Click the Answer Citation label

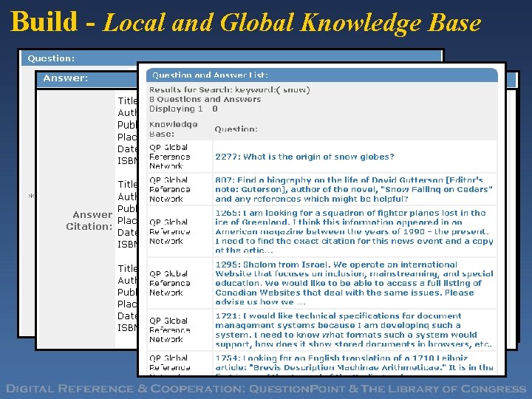pyautogui.click(x=89, y=220)
